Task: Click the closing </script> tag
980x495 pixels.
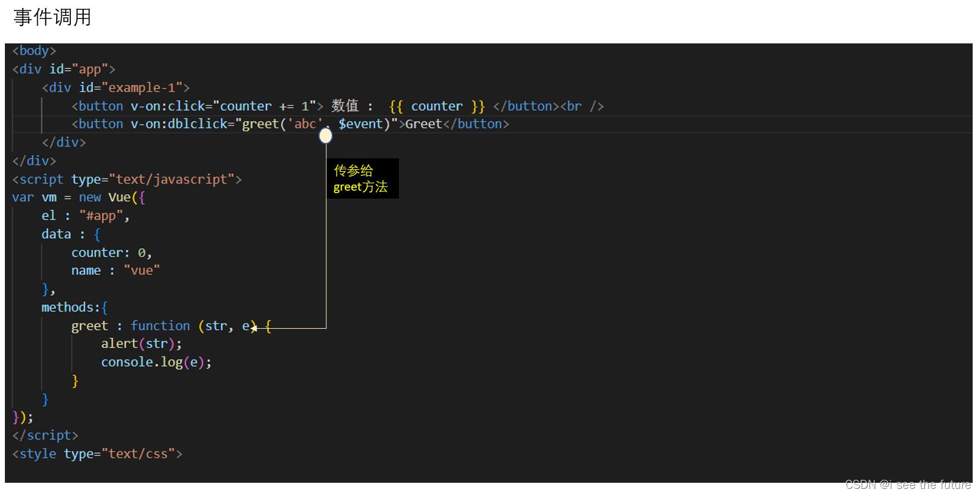Action: (x=45, y=435)
